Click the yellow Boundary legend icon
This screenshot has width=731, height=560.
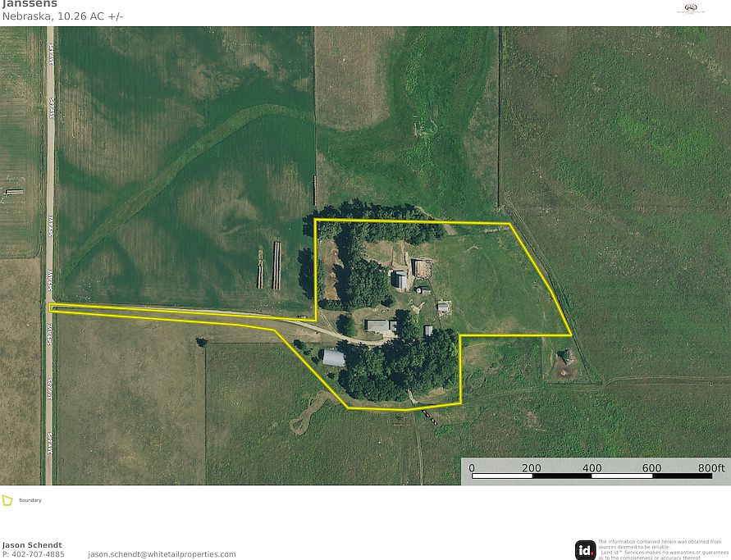pos(7,500)
